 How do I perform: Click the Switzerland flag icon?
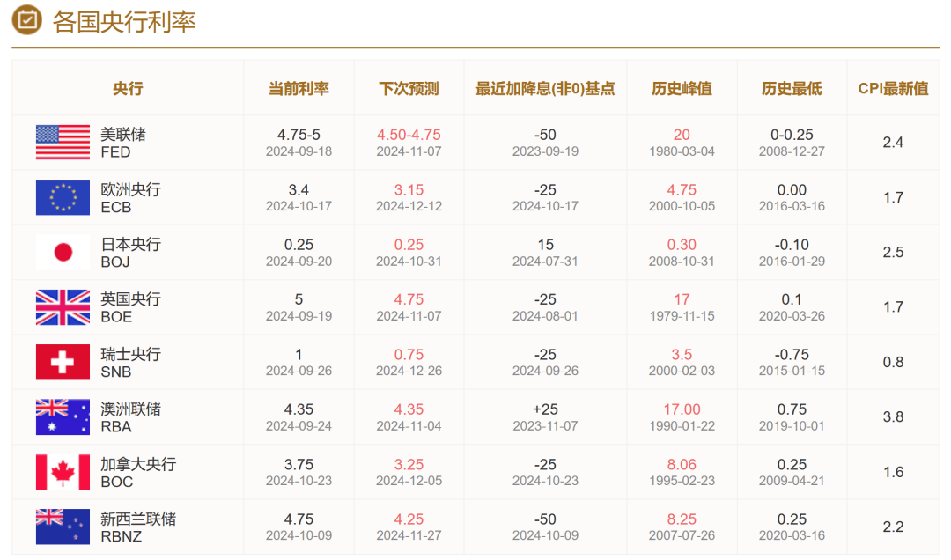(x=63, y=362)
